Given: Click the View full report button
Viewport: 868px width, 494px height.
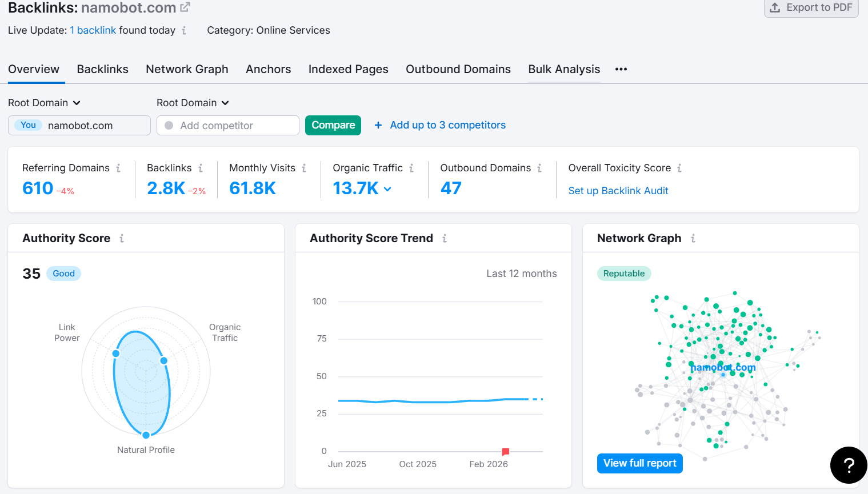Looking at the screenshot, I should tap(640, 463).
